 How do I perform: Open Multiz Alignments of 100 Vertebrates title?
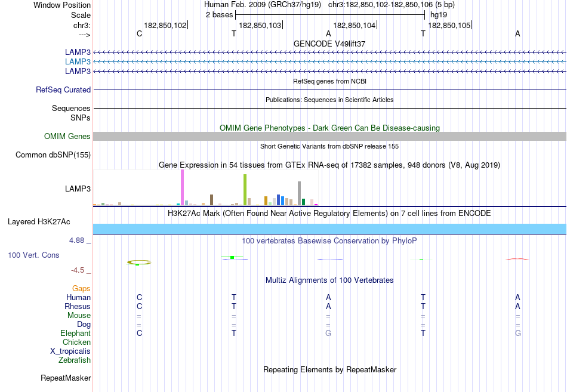click(329, 280)
